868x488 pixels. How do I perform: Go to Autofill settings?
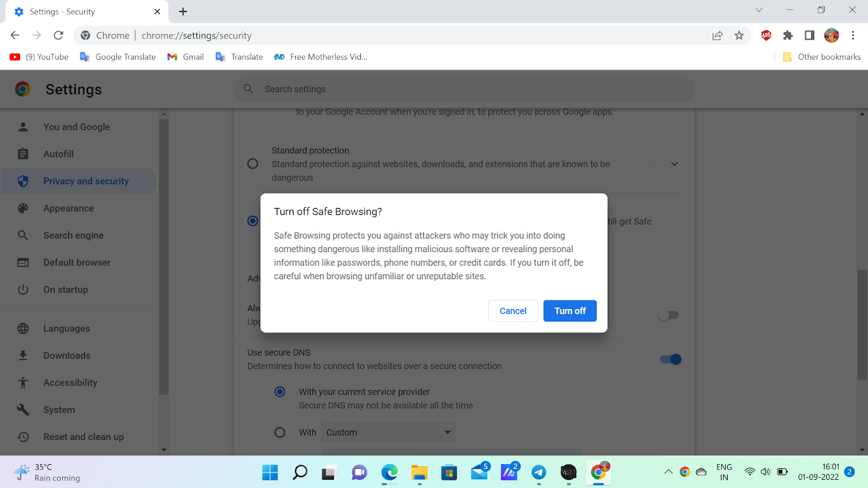pos(79,154)
